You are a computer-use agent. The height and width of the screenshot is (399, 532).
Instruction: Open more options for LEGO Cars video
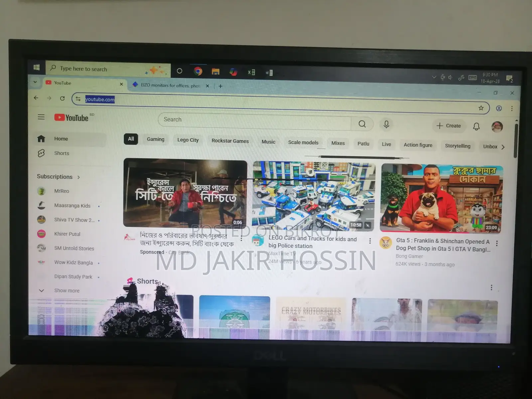point(370,241)
